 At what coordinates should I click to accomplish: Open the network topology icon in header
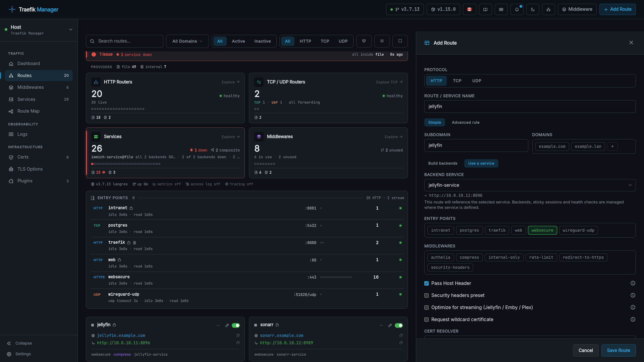click(x=548, y=9)
